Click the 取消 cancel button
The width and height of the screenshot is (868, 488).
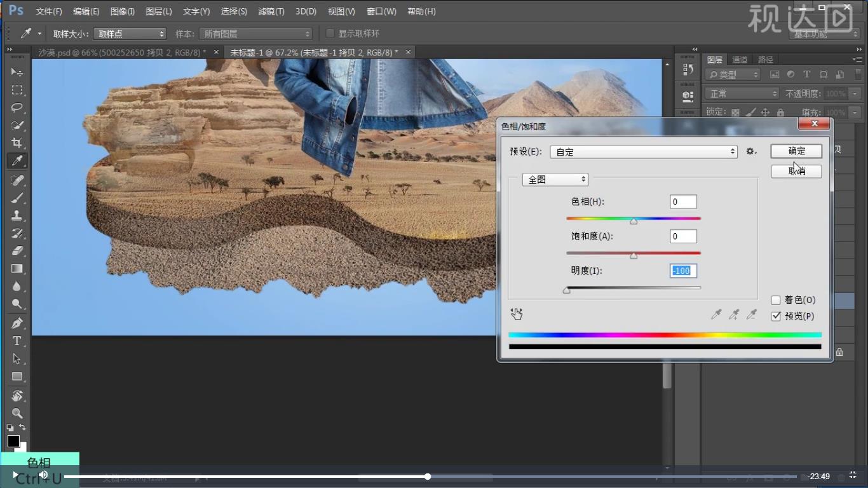point(796,172)
